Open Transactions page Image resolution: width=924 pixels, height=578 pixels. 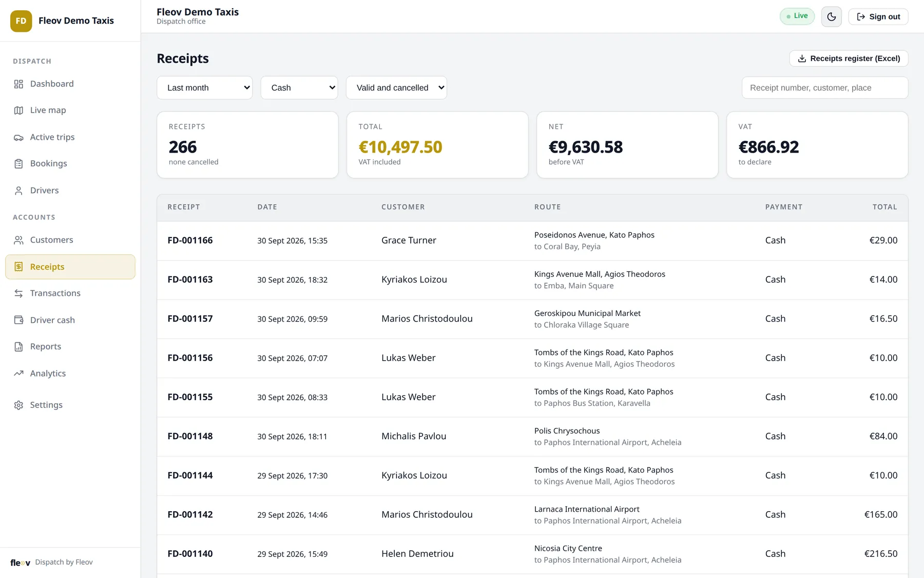(70, 293)
